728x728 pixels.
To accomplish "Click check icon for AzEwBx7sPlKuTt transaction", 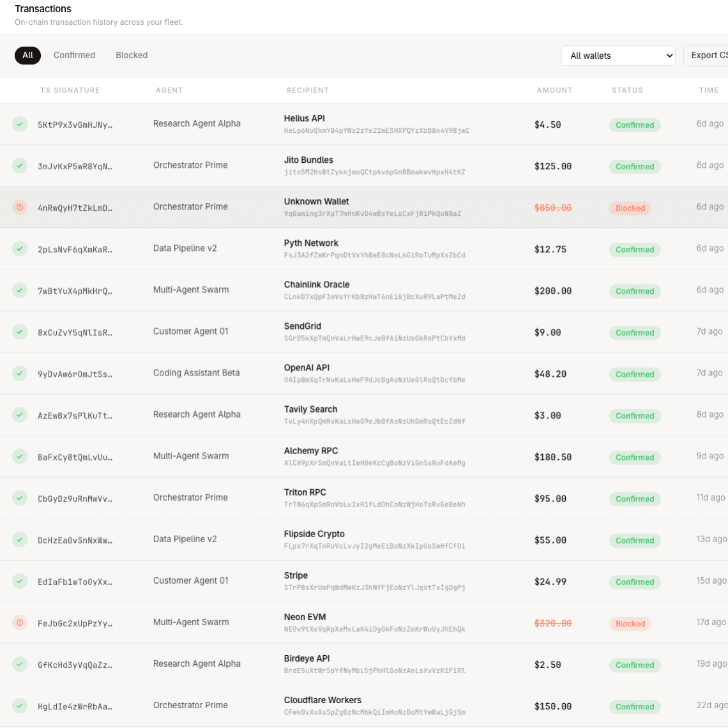I will 20,415.
